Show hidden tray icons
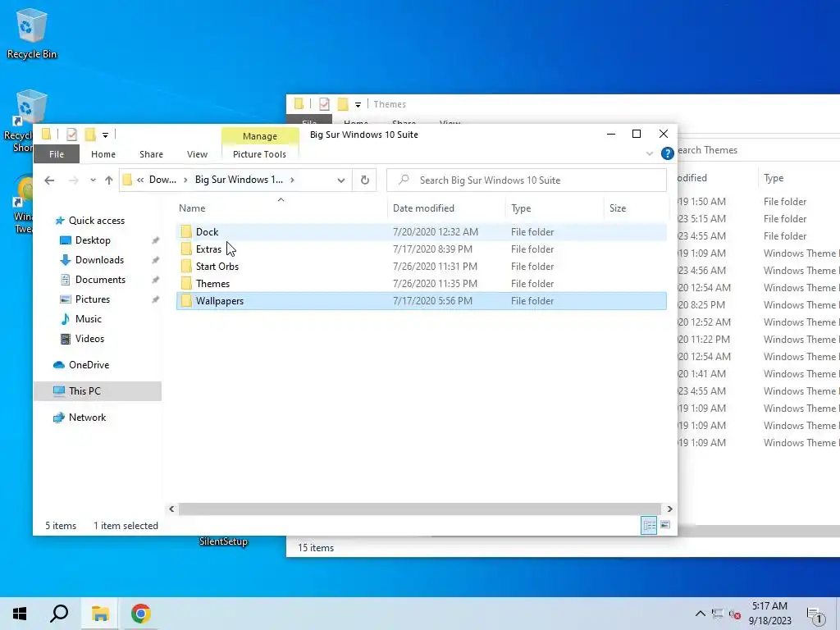Viewport: 840px width, 630px height. pyautogui.click(x=700, y=614)
